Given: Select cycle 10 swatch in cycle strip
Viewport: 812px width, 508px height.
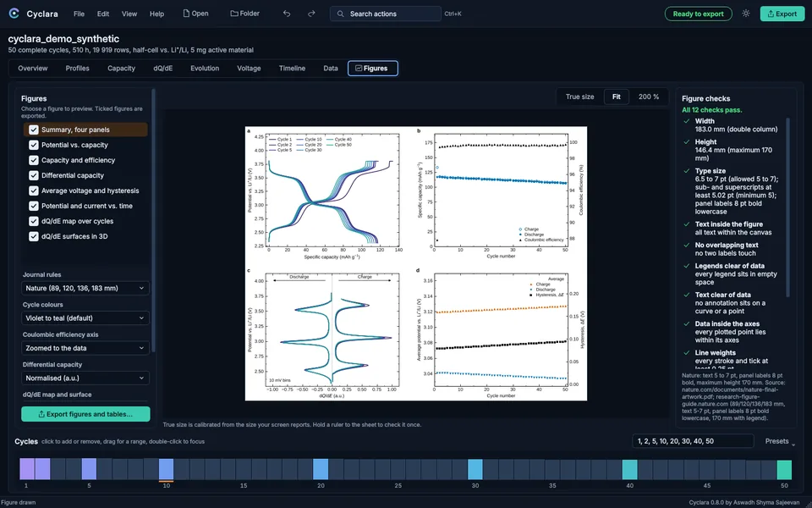Looking at the screenshot, I should 167,469.
